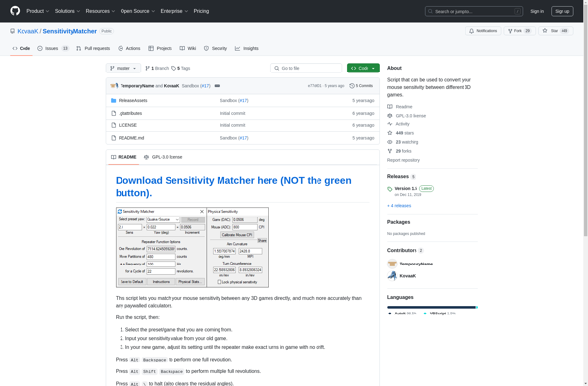The height and width of the screenshot is (386, 588).
Task: Fork the repository
Action: point(519,31)
